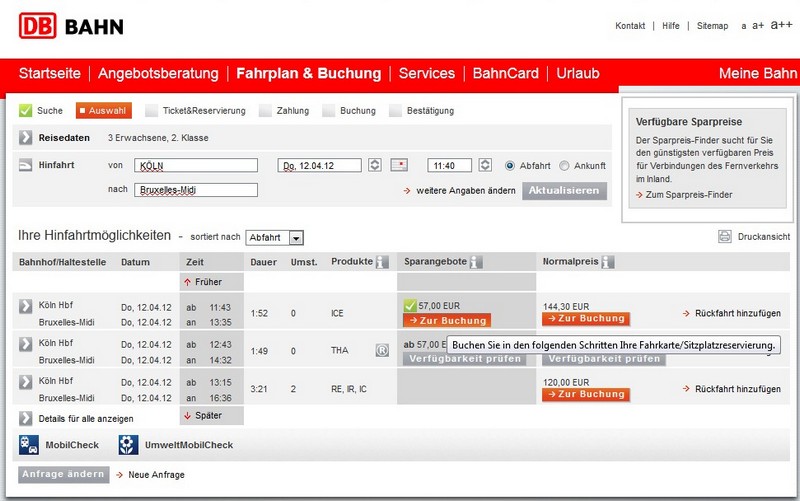Expand the Reisedaten section arrow
800x501 pixels.
click(x=25, y=137)
